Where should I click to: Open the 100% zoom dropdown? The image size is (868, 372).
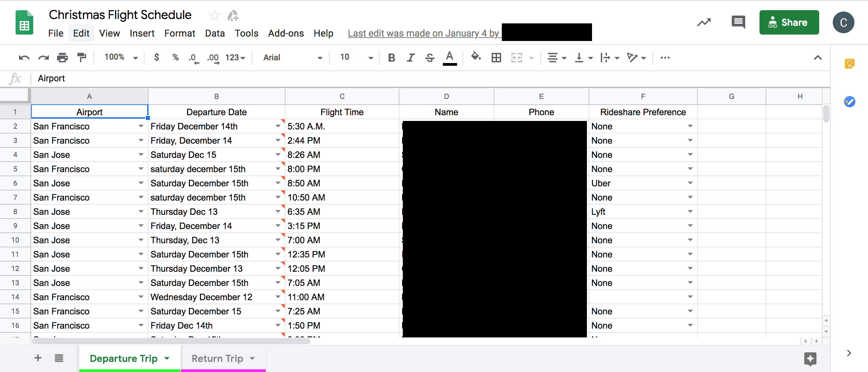tap(121, 57)
